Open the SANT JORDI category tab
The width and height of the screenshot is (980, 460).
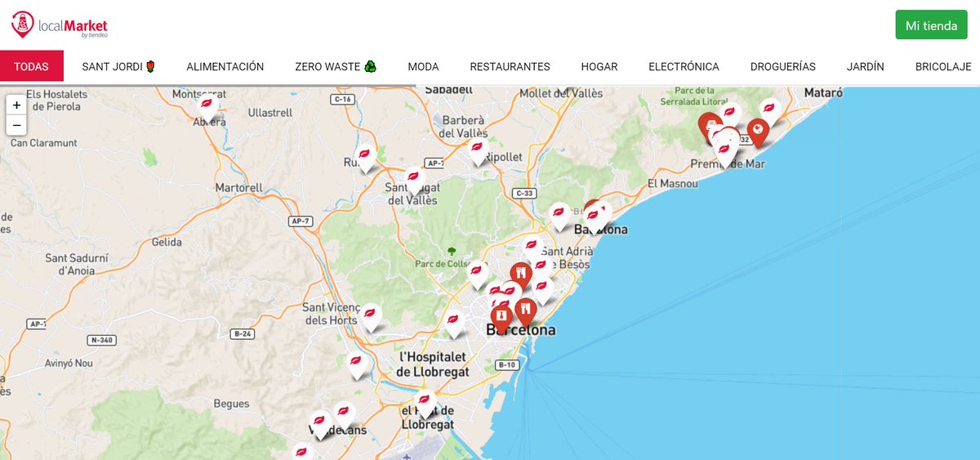[x=118, y=67]
